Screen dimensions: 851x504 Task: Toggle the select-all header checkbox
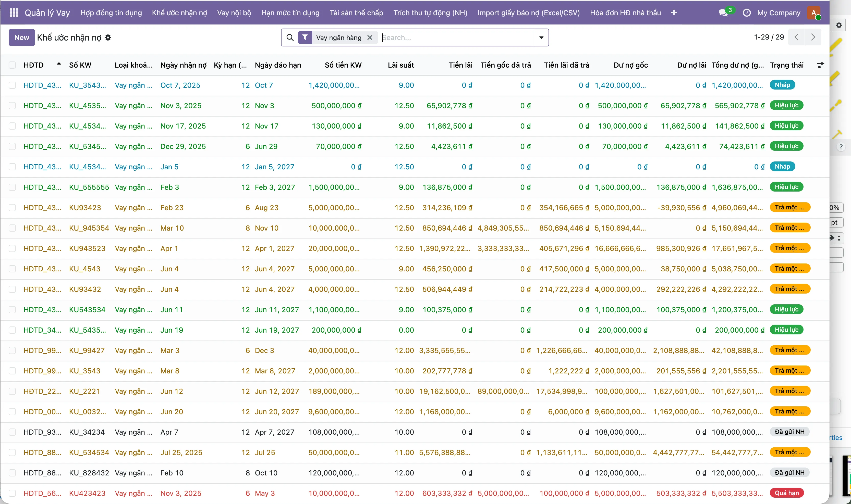point(12,65)
